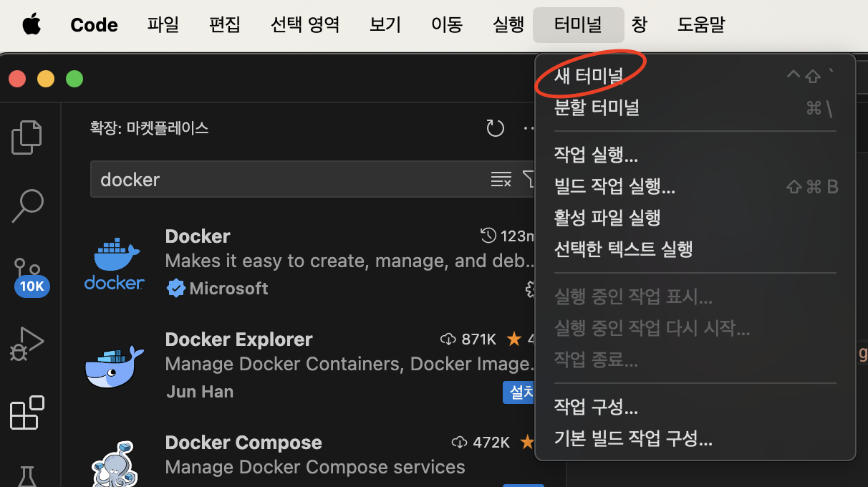Select 작업 실행... menu entry
The image size is (868, 487).
[x=695, y=154]
